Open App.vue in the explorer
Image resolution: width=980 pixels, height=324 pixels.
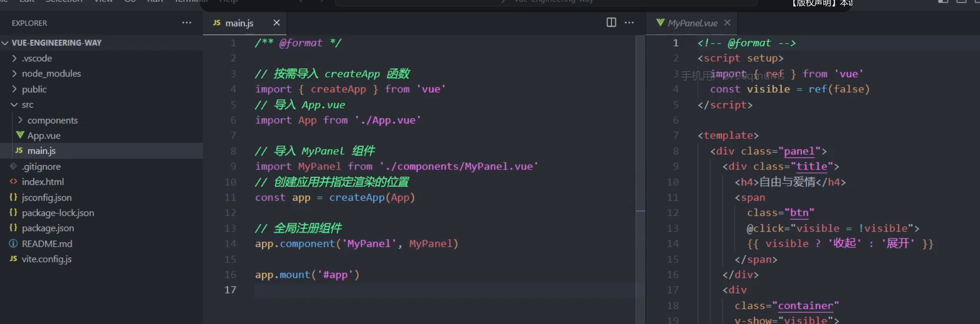pyautogui.click(x=101, y=135)
